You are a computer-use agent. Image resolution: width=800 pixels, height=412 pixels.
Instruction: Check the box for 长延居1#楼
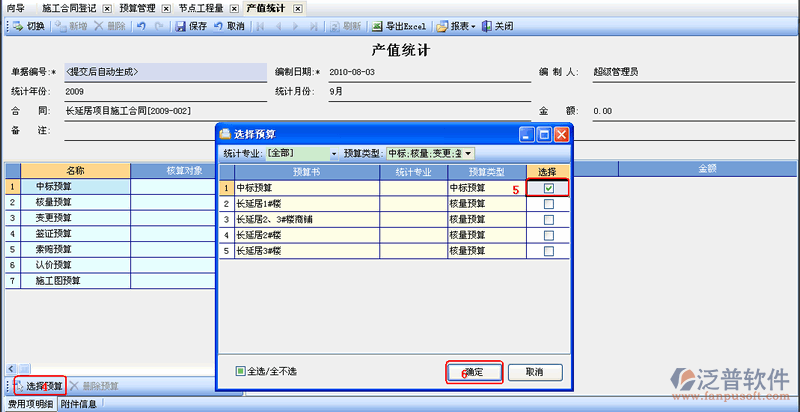click(x=548, y=204)
